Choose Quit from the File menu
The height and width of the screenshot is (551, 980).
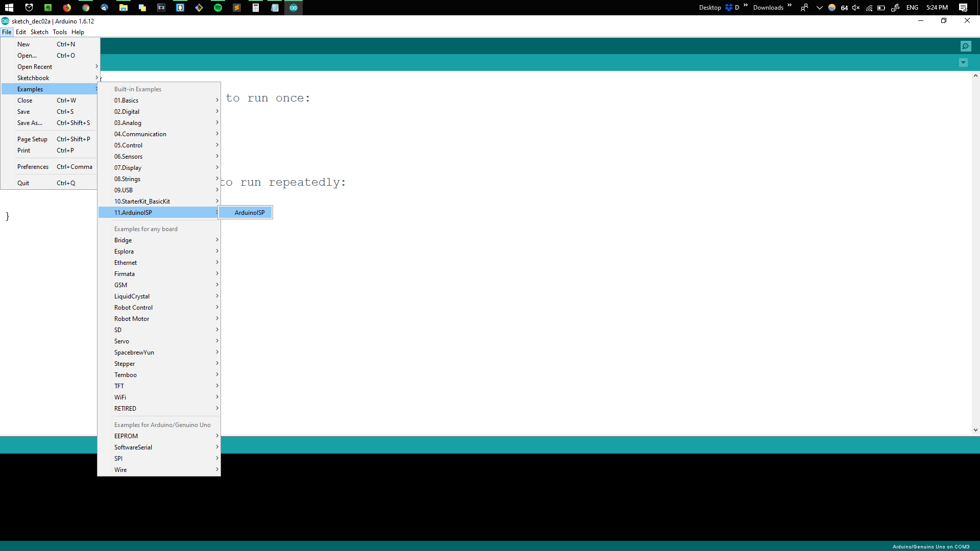(49, 183)
